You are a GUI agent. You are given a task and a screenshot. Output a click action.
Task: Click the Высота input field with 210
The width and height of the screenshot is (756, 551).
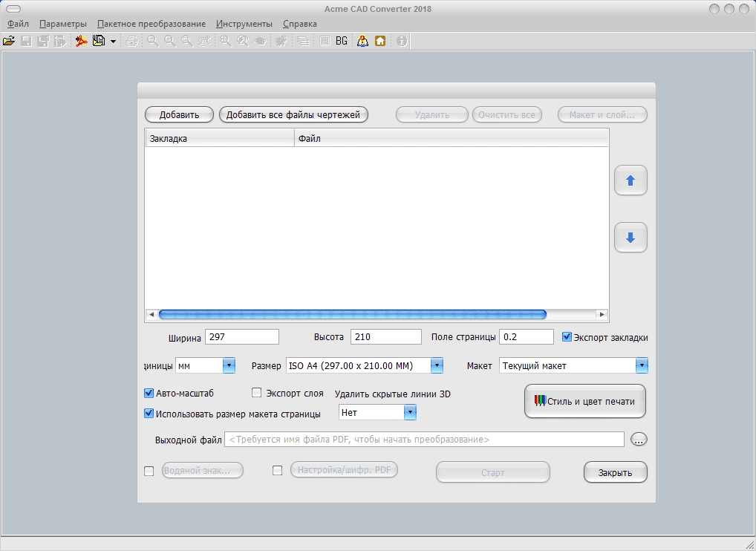click(x=385, y=337)
